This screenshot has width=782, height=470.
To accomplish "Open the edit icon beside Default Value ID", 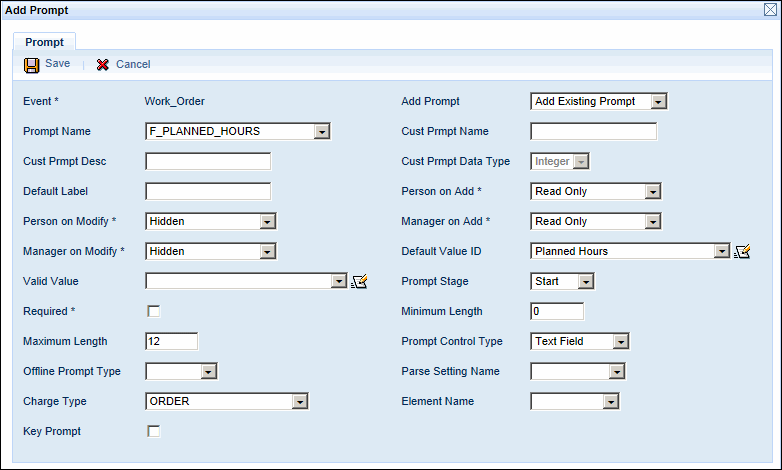I will (x=742, y=252).
